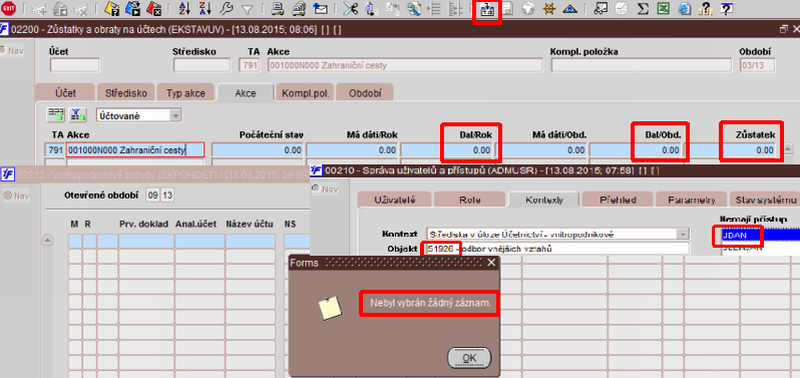Image resolution: width=800 pixels, height=378 pixels.
Task: Click the pyramid eye icon
Action: click(570, 8)
